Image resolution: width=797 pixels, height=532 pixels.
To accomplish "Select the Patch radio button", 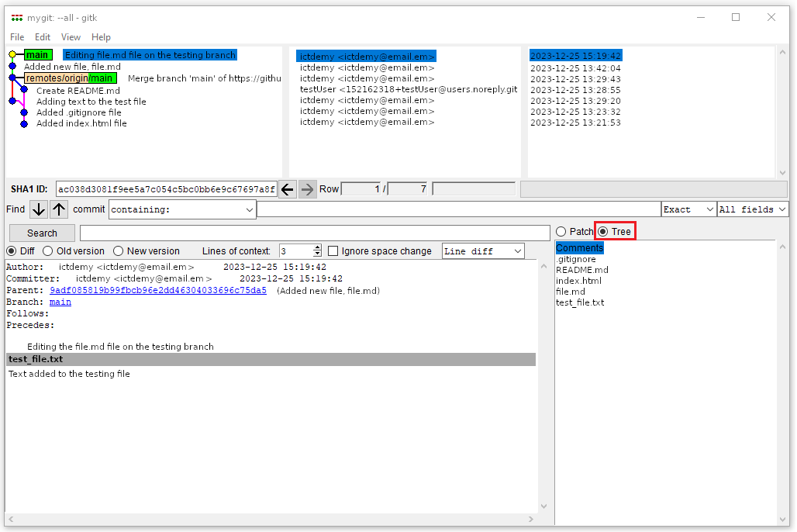I will (x=561, y=232).
